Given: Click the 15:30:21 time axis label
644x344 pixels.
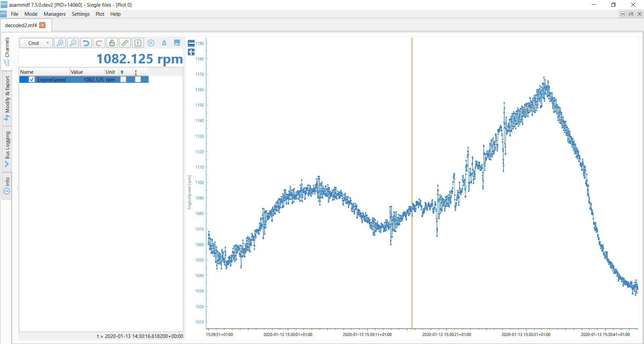Looking at the screenshot, I should coord(446,334).
